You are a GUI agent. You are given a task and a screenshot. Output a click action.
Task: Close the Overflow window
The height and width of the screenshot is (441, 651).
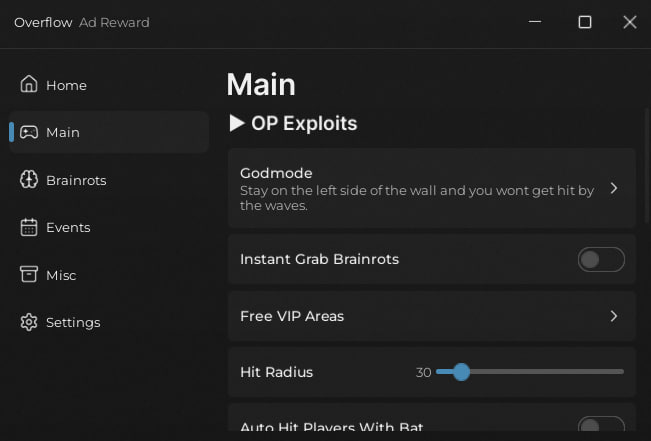pyautogui.click(x=630, y=22)
